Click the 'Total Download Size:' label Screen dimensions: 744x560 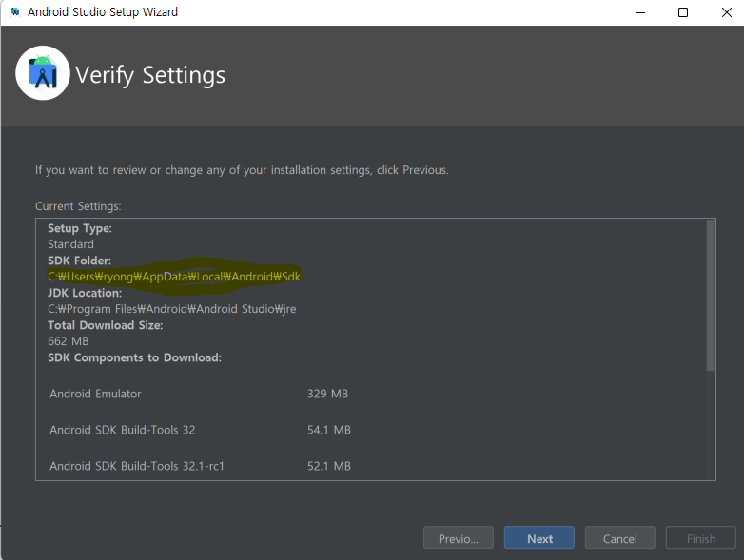point(106,325)
